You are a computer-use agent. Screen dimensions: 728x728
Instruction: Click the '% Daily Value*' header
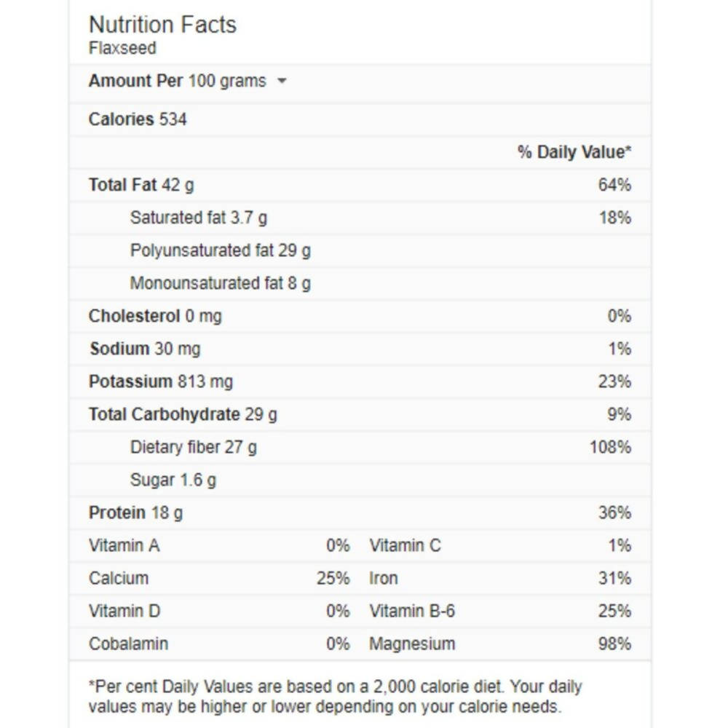coord(574,152)
